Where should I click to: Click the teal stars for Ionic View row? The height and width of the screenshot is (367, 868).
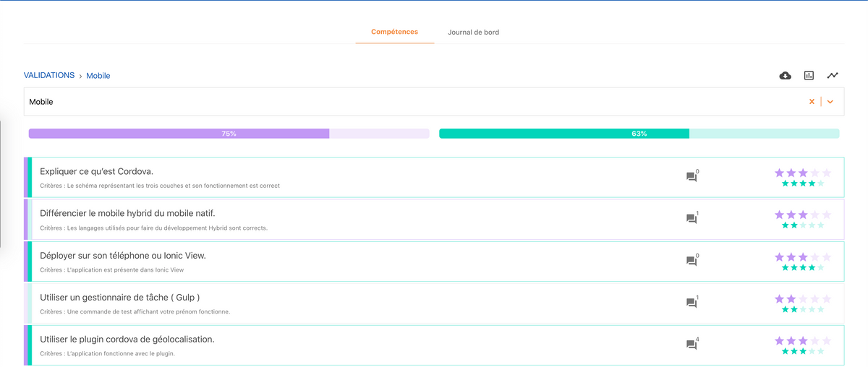[x=803, y=267]
